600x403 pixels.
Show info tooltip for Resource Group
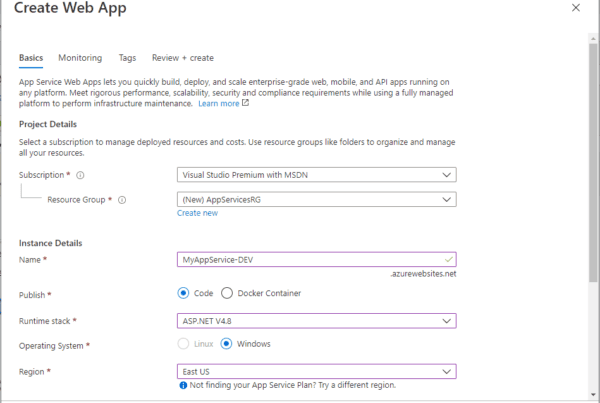point(122,200)
